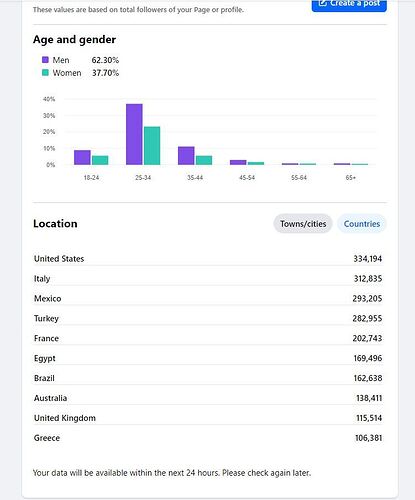The image size is (415, 500).
Task: Switch to the Towns/cities tab
Action: tap(303, 224)
